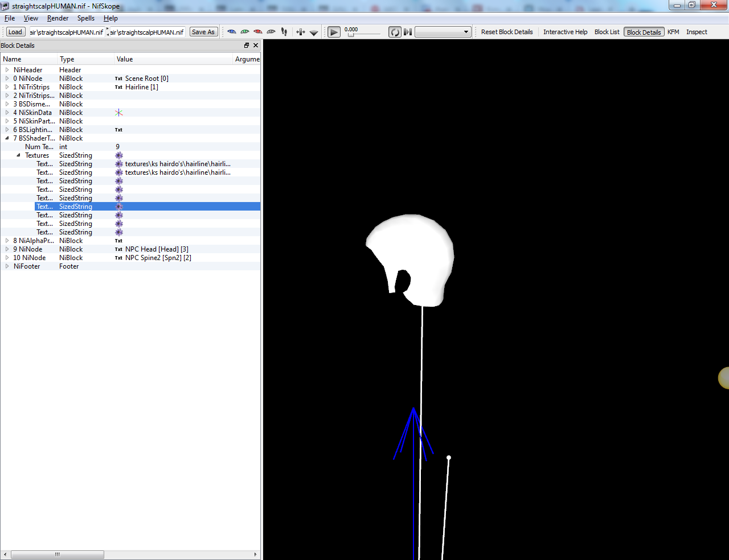Expand the NiFooter tree node
Image resolution: width=729 pixels, height=560 pixels.
[7, 266]
